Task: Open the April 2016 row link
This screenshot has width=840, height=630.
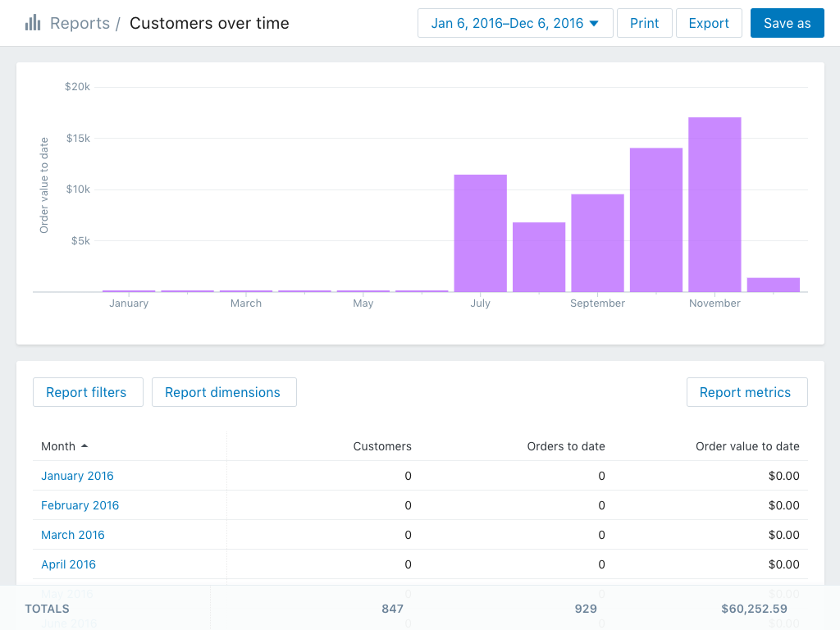Action: coord(68,564)
